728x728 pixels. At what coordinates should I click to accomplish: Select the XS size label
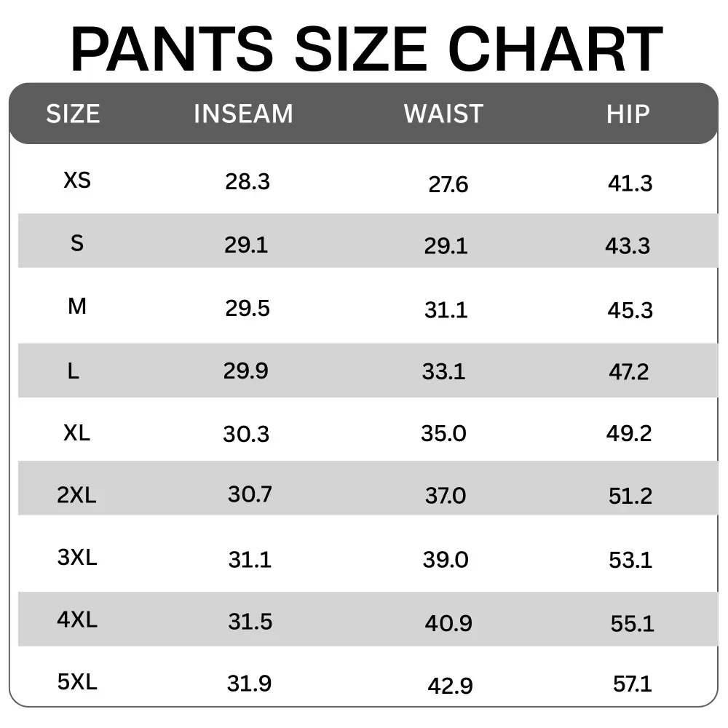[x=77, y=180]
